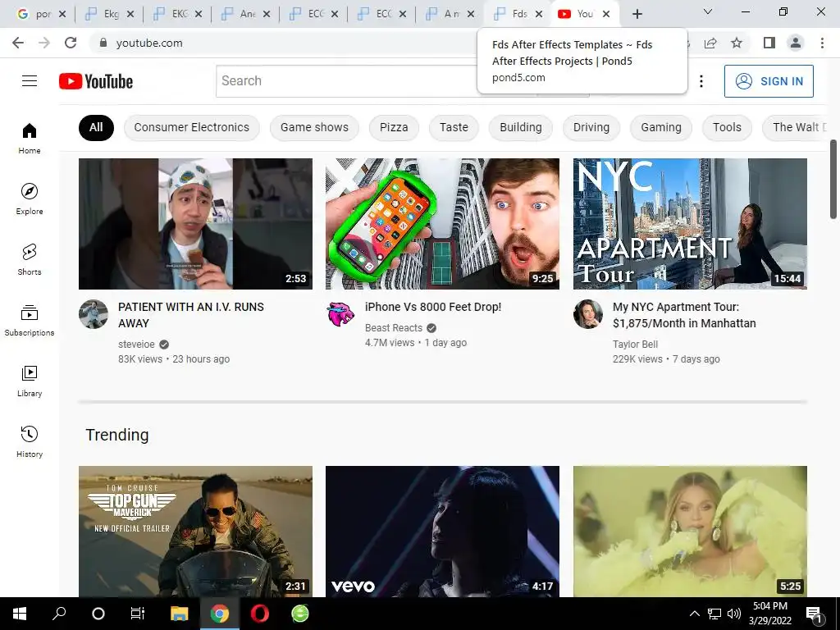Select the Pizza chip
840x630 pixels.
(x=394, y=127)
